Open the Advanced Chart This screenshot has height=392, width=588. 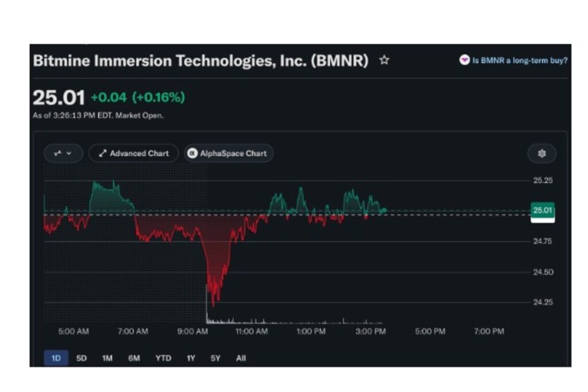(x=133, y=153)
